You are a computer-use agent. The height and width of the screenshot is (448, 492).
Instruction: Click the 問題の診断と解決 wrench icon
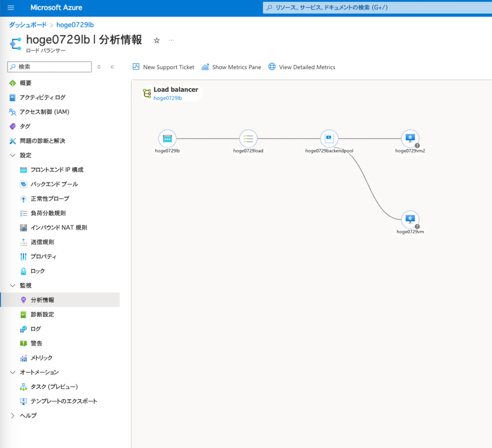13,141
